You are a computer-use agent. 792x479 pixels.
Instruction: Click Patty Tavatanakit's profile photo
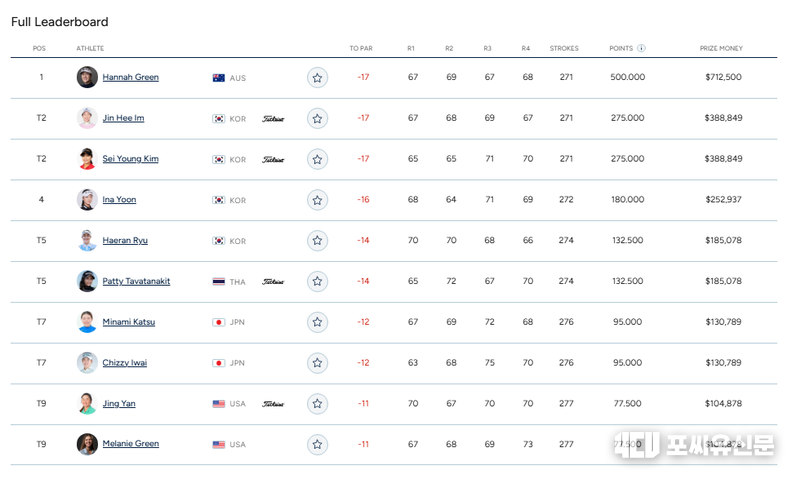(87, 281)
